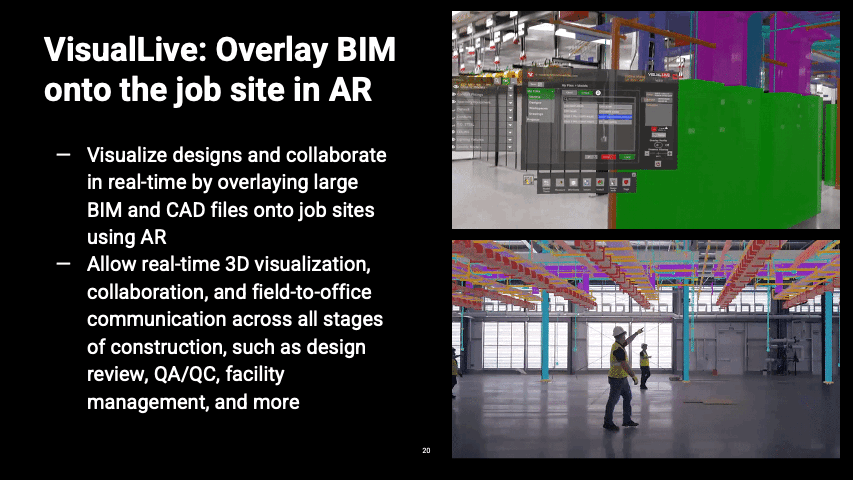This screenshot has height=480, width=853.
Task: Click the bottom warehouse worker AR image
Action: click(646, 349)
